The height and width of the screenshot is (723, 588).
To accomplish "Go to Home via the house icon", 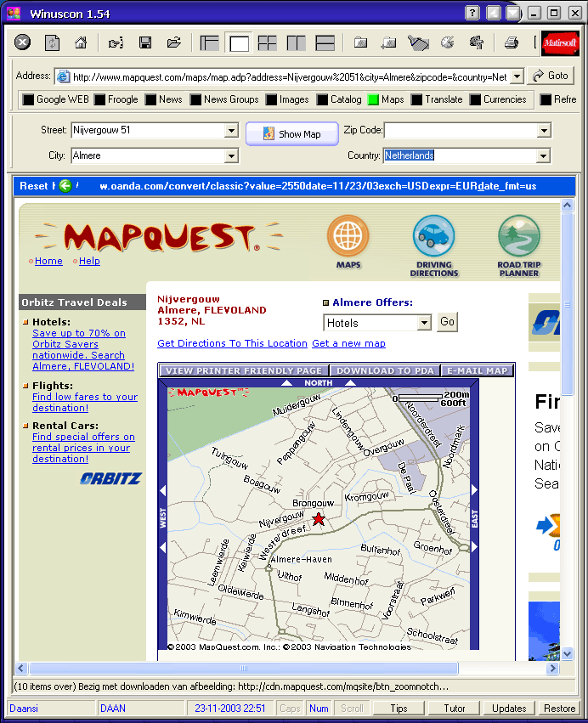I will [x=81, y=42].
